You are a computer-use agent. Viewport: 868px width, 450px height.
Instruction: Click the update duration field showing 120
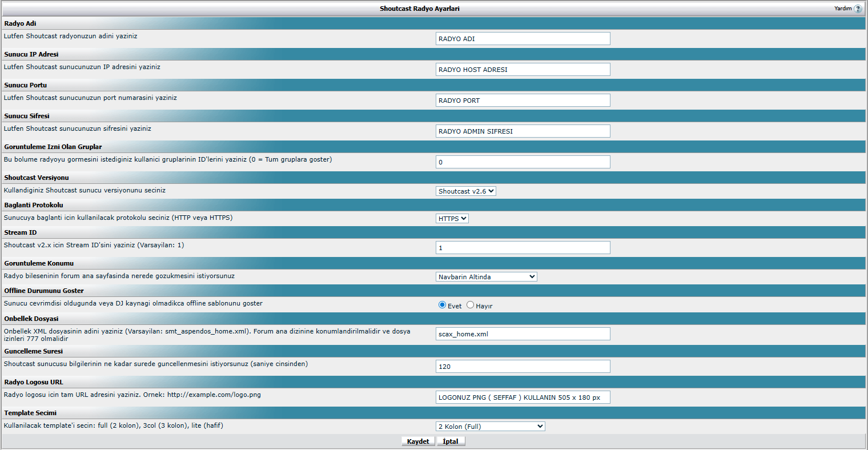click(523, 367)
